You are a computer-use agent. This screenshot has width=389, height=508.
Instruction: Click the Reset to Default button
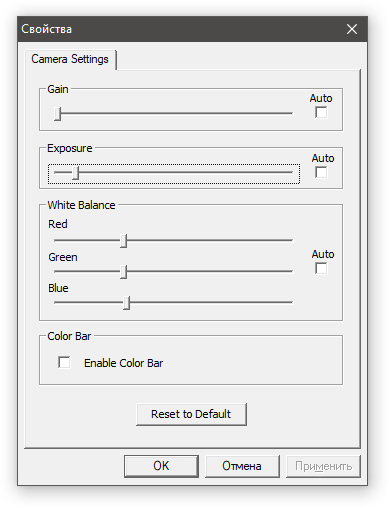[191, 414]
